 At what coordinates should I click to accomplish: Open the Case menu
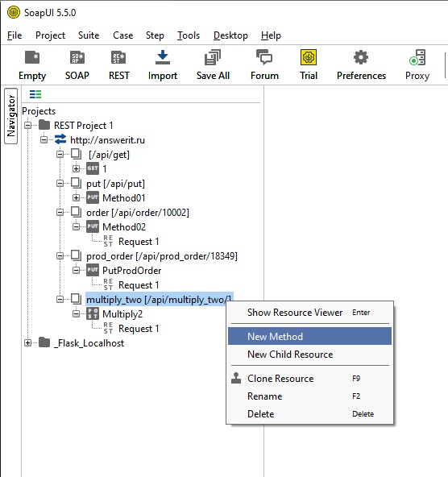[122, 35]
